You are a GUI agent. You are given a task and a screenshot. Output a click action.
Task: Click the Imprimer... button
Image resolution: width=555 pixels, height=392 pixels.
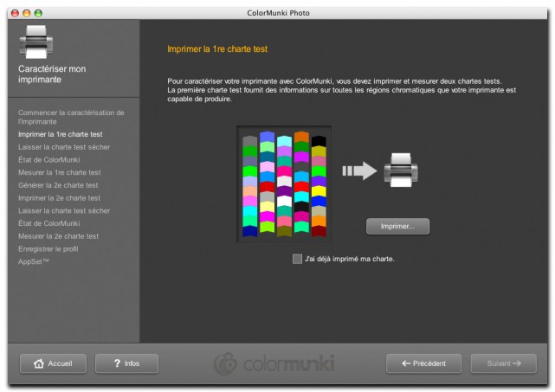point(397,227)
